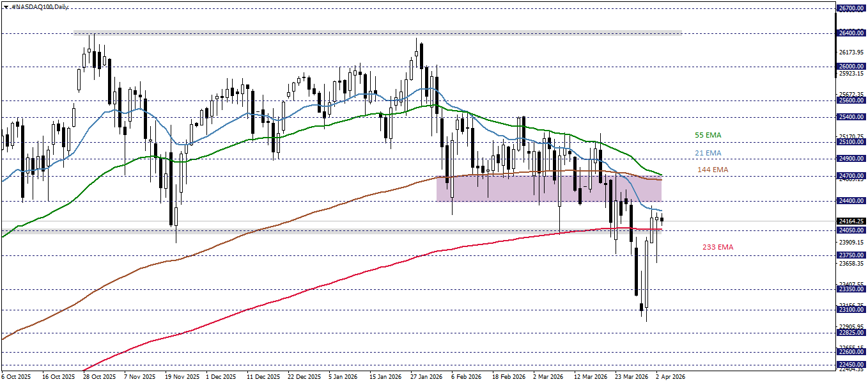Click the 6 Oct 2025 date label
Viewport: 868px width, 384px height.
click(x=16, y=378)
